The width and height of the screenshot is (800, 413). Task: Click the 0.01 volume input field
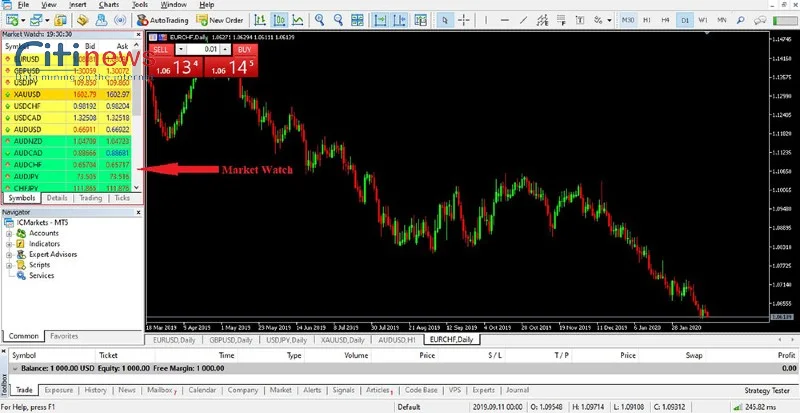pyautogui.click(x=203, y=50)
